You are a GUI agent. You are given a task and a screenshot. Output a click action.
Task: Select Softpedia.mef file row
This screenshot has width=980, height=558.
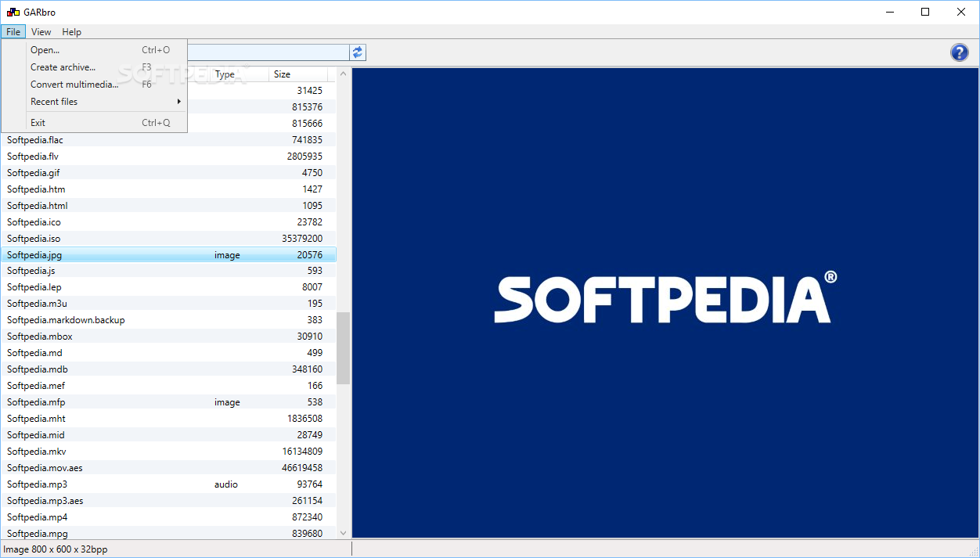[168, 386]
